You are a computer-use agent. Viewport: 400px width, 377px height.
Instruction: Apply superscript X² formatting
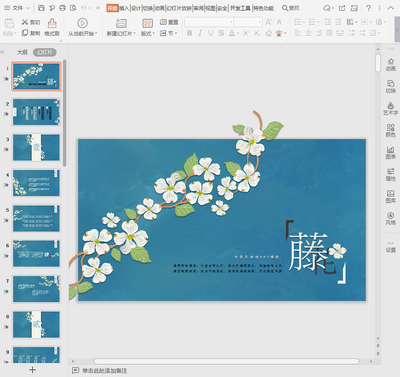click(x=246, y=33)
